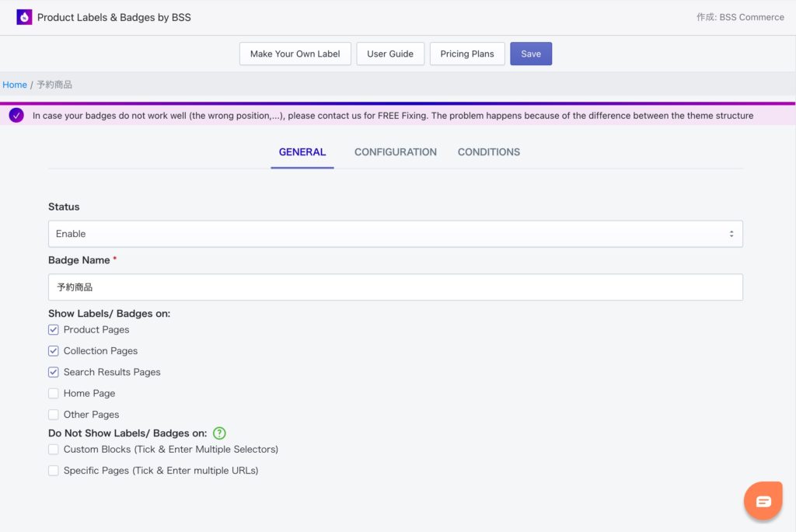Select the General tab
796x532 pixels.
[x=302, y=152]
